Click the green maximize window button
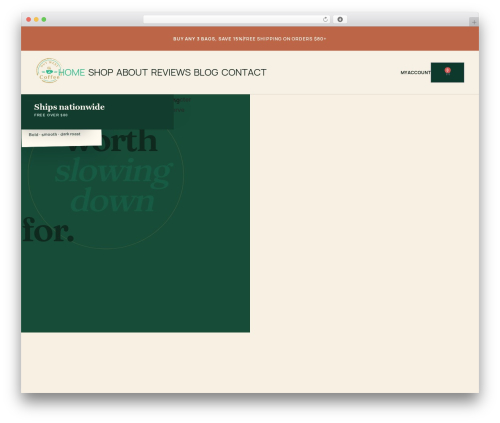This screenshot has height=423, width=500. pyautogui.click(x=44, y=20)
